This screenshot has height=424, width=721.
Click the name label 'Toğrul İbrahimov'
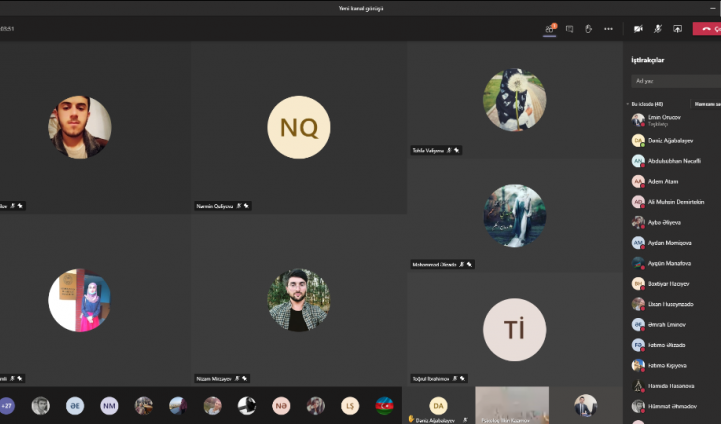(431, 379)
